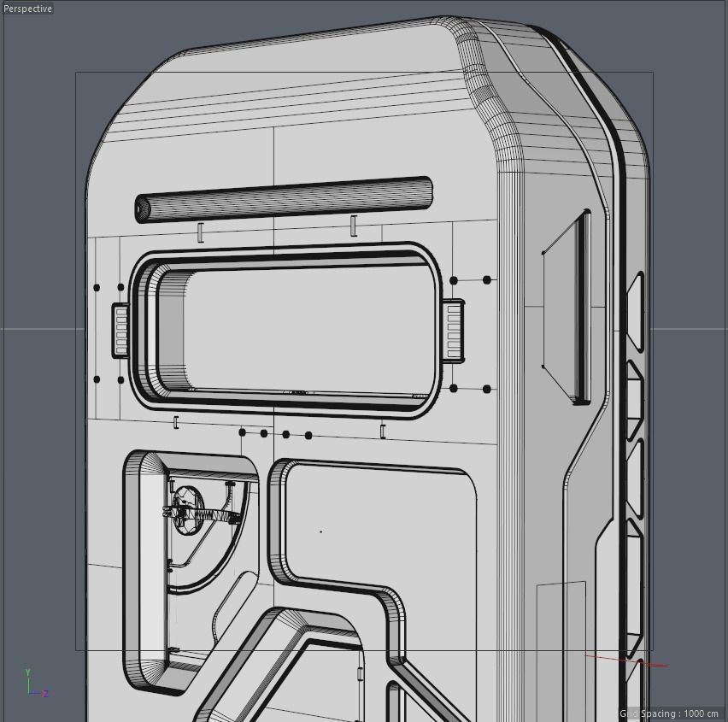Click the Grid Spacing : 1000 cm text
The image size is (728, 722).
[x=668, y=713]
